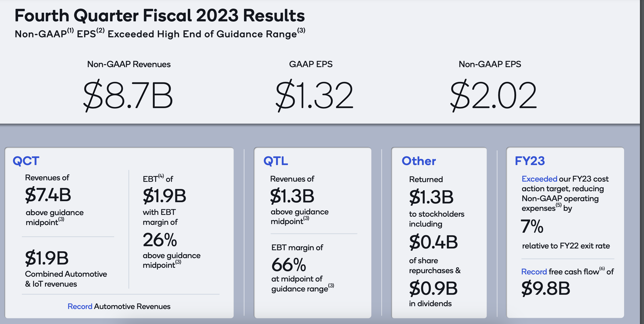
Task: Click the subtitle about exceeding guidance range
Action: point(160,34)
